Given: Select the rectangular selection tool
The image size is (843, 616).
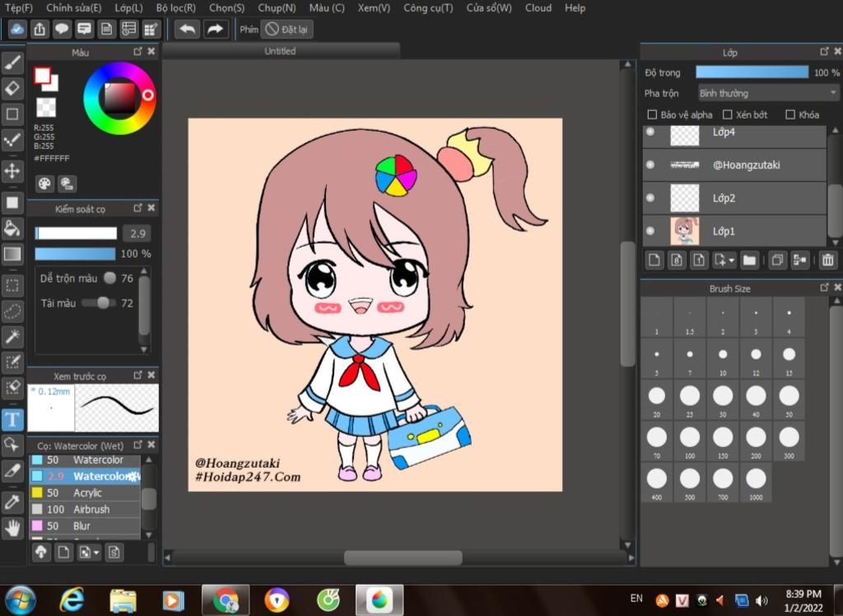Looking at the screenshot, I should coord(12,285).
